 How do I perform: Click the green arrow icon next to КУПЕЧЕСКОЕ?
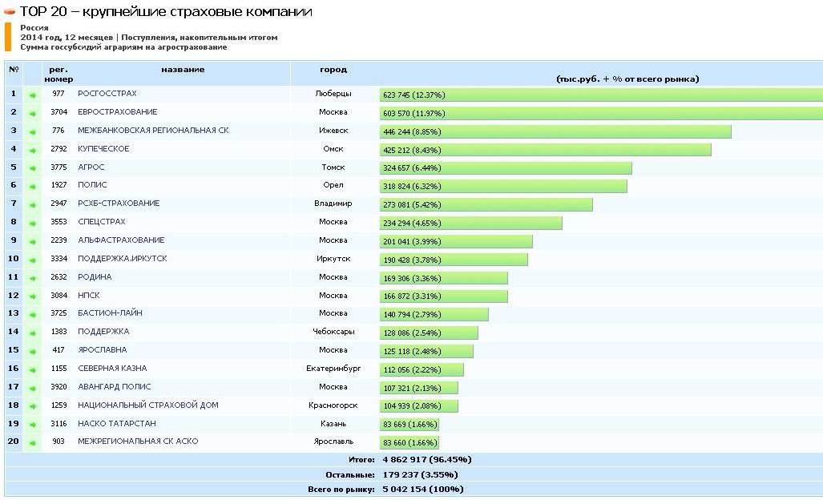[33, 150]
